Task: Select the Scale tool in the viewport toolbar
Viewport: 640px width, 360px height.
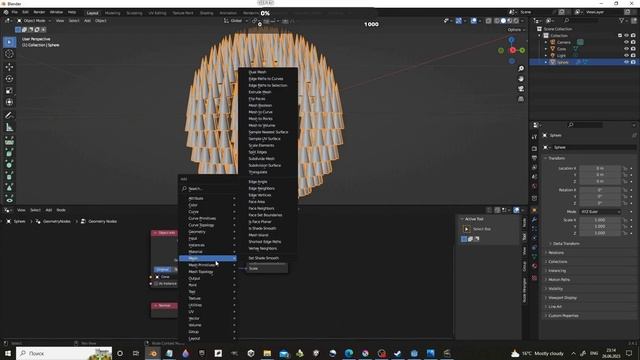Action: 9,91
